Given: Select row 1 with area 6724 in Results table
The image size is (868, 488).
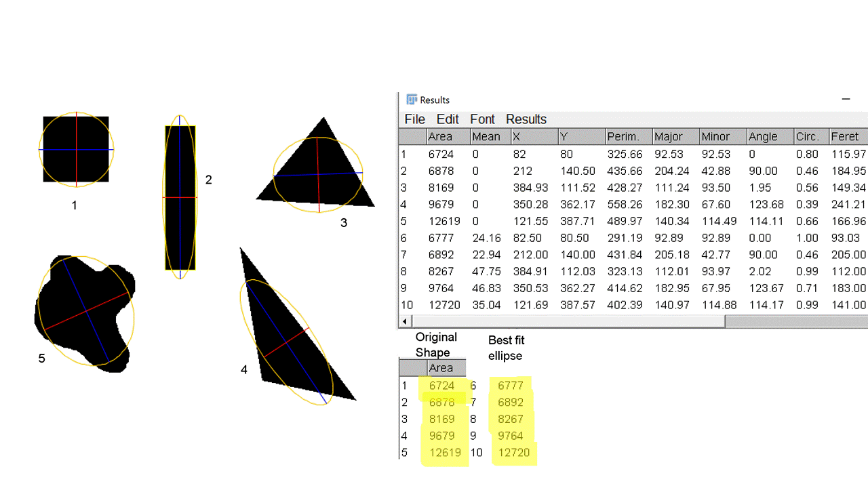Looking at the screenshot, I should (441, 155).
